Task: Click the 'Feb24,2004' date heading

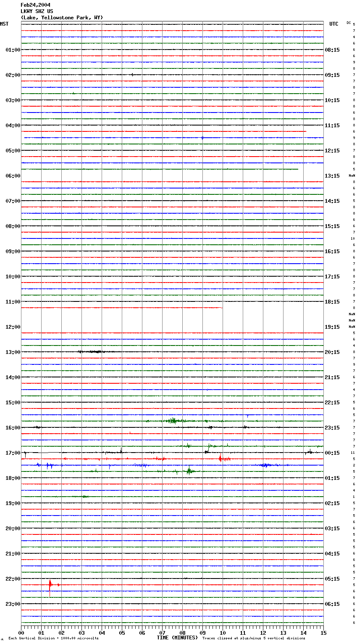Action: (35, 5)
